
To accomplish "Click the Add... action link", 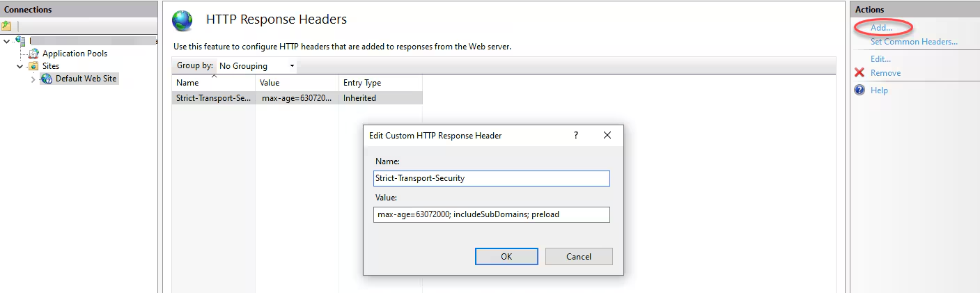I will 881,28.
